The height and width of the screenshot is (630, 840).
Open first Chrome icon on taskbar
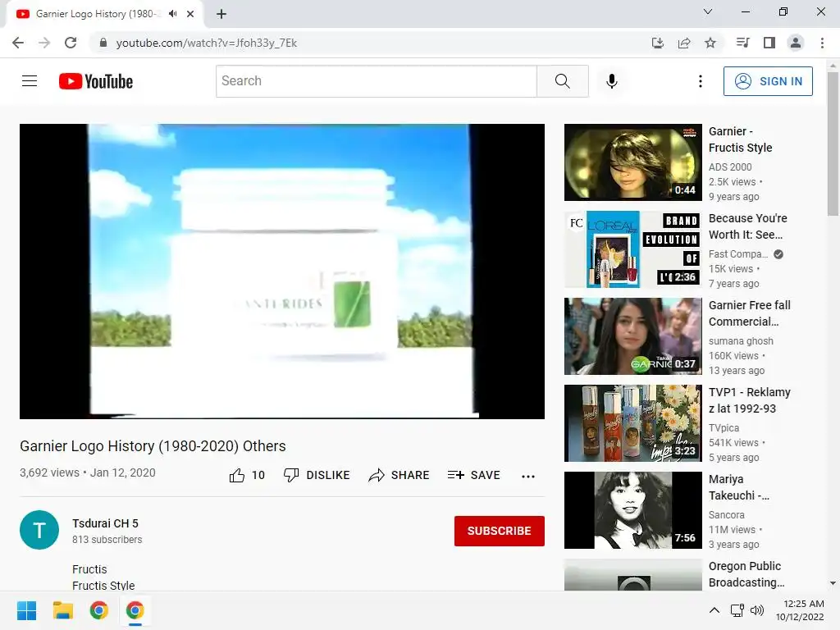point(99,610)
